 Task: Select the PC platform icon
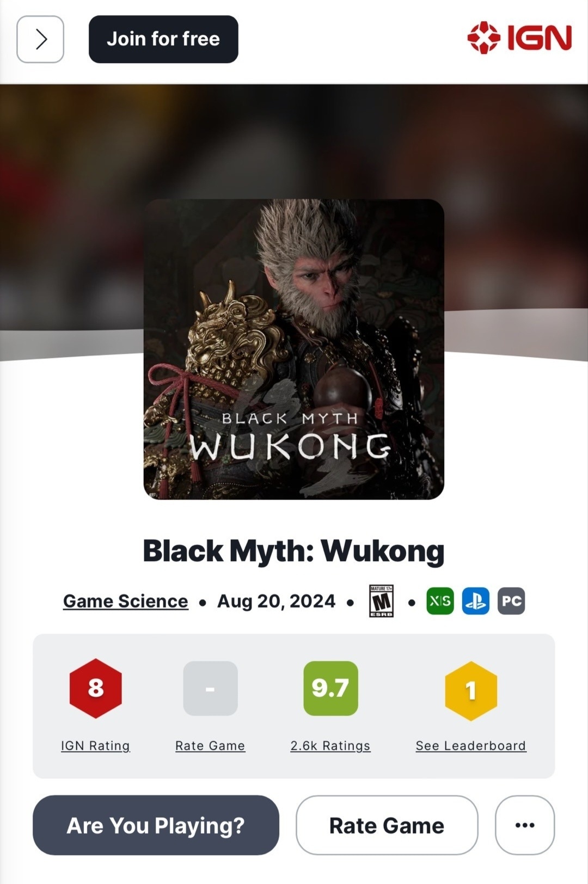(x=511, y=601)
